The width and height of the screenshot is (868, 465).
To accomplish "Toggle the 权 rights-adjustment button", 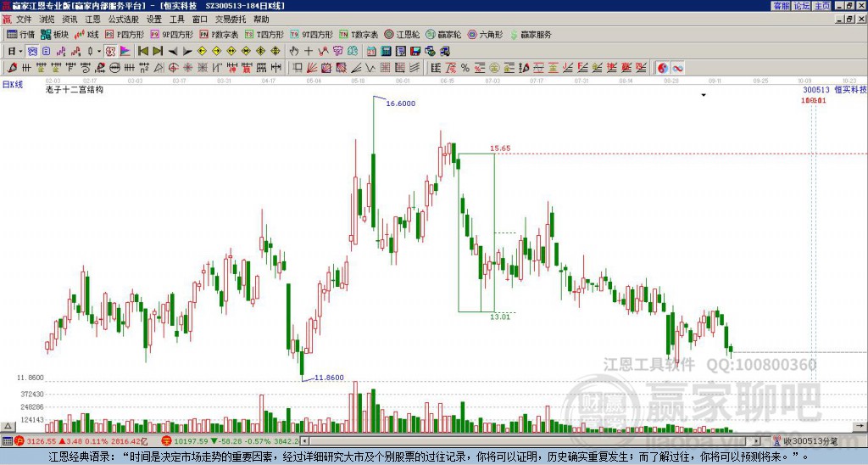I will [x=110, y=51].
